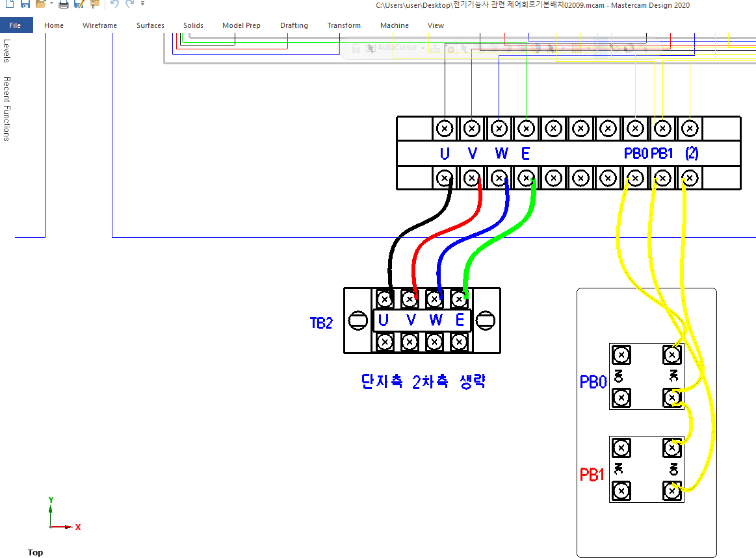The image size is (756, 558).
Task: Click the Print icon in quick access toolbar
Action: pyautogui.click(x=63, y=5)
